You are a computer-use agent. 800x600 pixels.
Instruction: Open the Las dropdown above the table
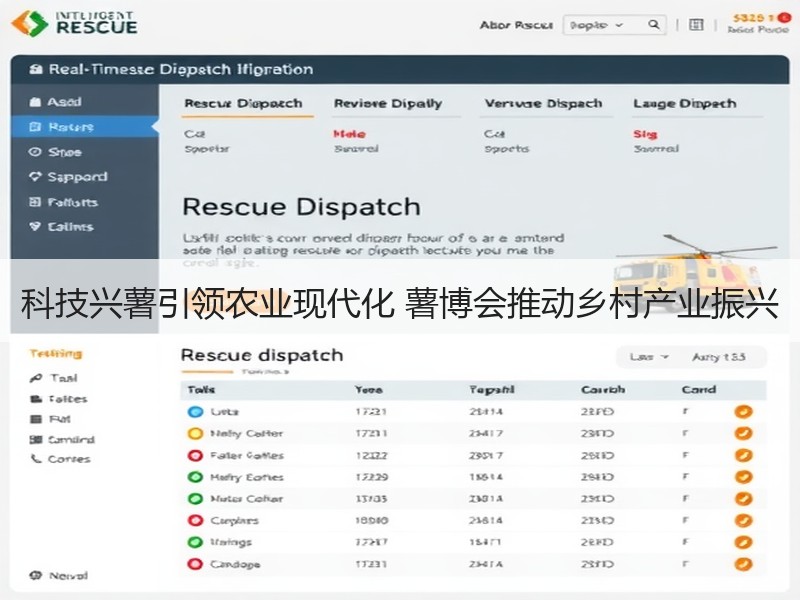(x=648, y=357)
